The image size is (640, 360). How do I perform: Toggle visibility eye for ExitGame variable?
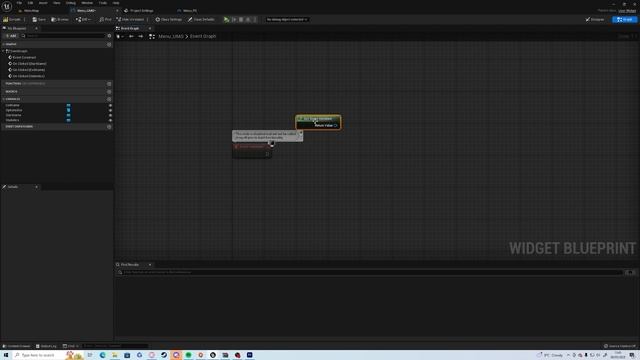[110, 105]
